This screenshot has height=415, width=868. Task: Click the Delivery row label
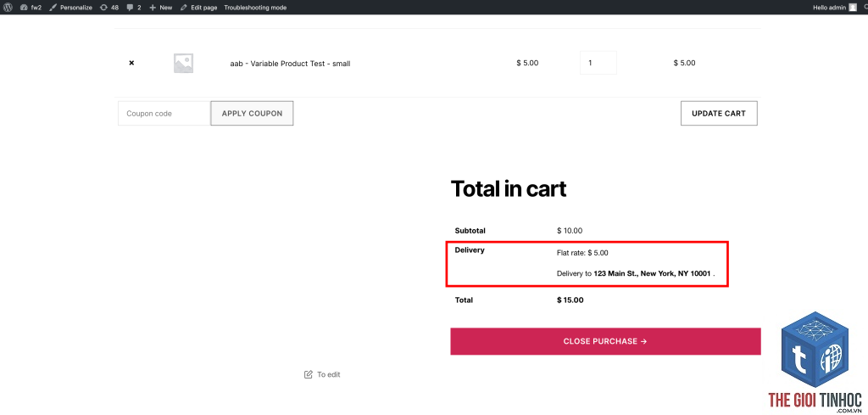[470, 250]
